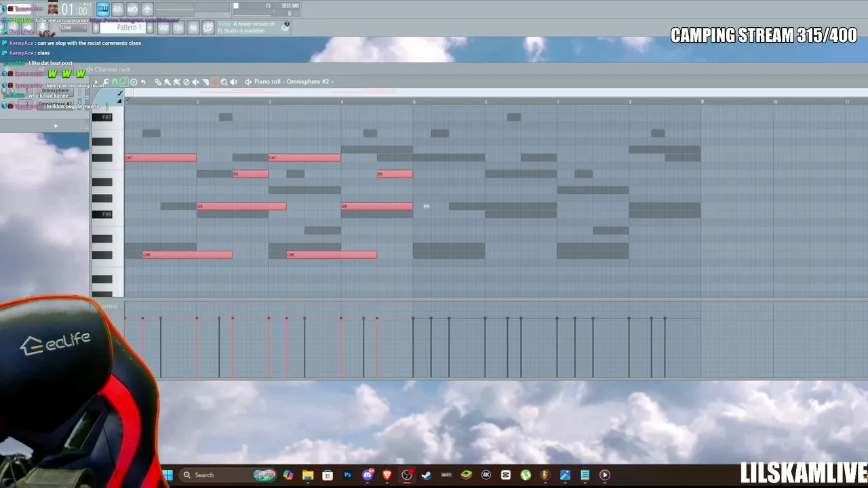This screenshot has height=488, width=868.
Task: Click the undo arrow in piano roll toolbar
Action: point(143,82)
